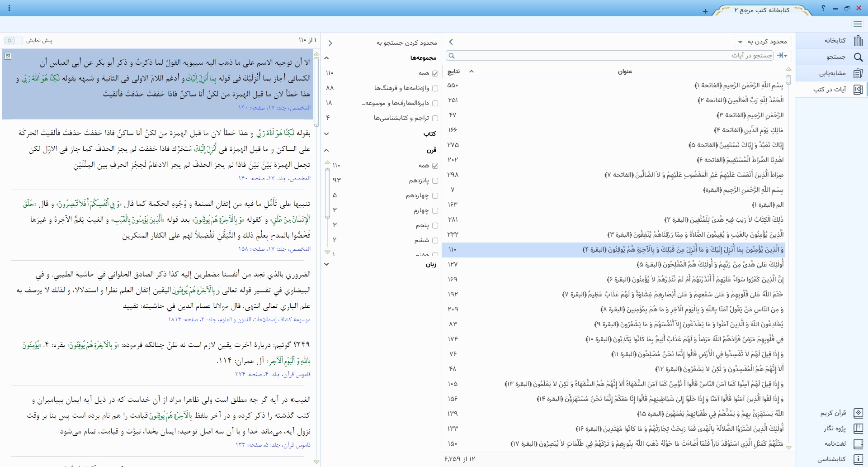Select مشابه‌یابی in the sidebar menu
868x467 pixels.
click(832, 73)
